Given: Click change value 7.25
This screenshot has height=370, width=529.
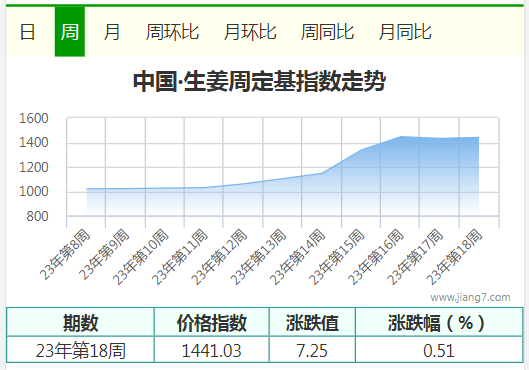Looking at the screenshot, I should (312, 350).
